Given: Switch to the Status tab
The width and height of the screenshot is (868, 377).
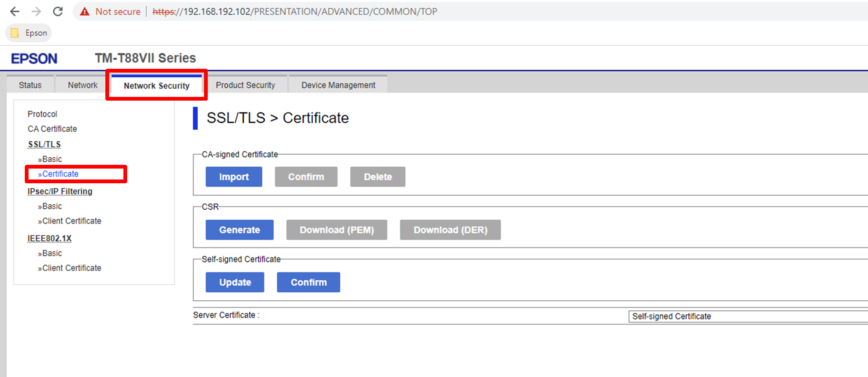Looking at the screenshot, I should coord(30,85).
